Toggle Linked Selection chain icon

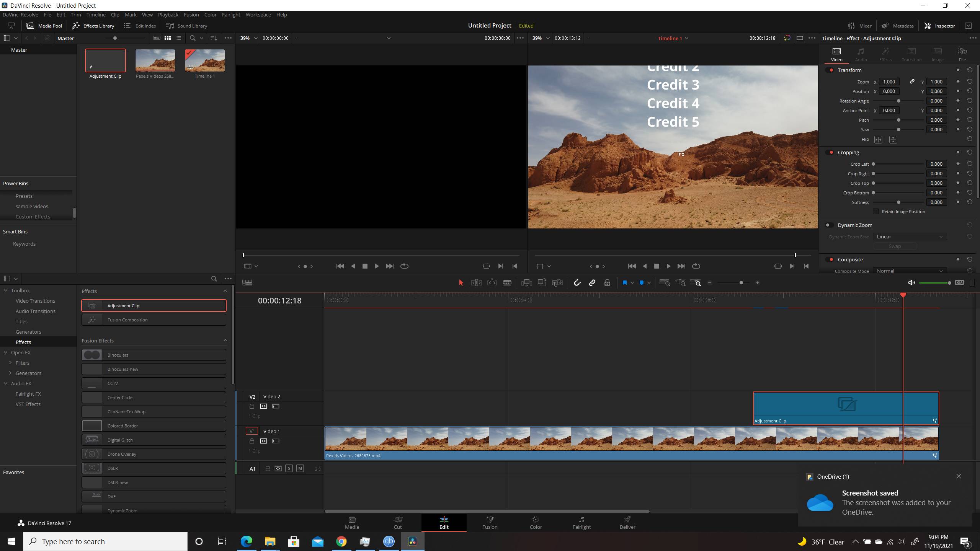592,283
